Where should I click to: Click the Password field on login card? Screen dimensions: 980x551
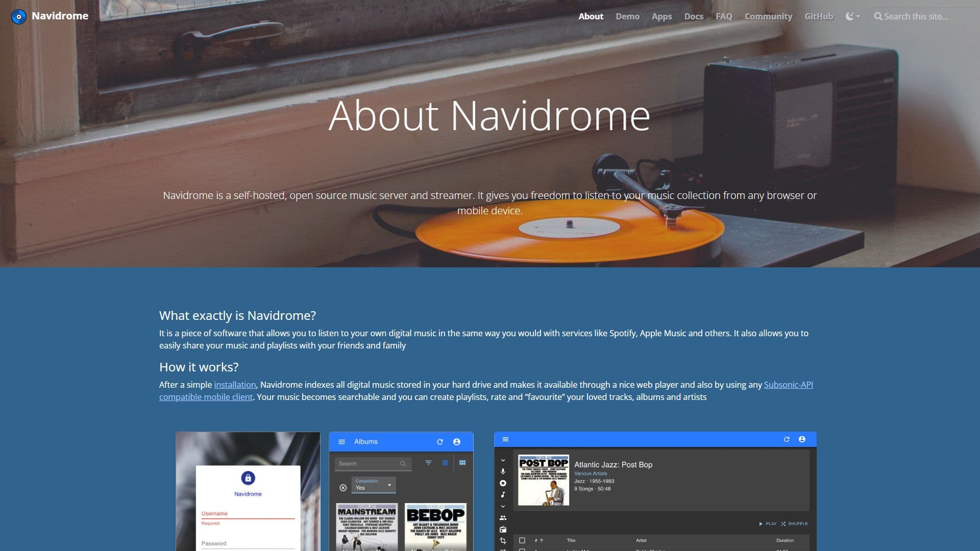click(x=248, y=543)
